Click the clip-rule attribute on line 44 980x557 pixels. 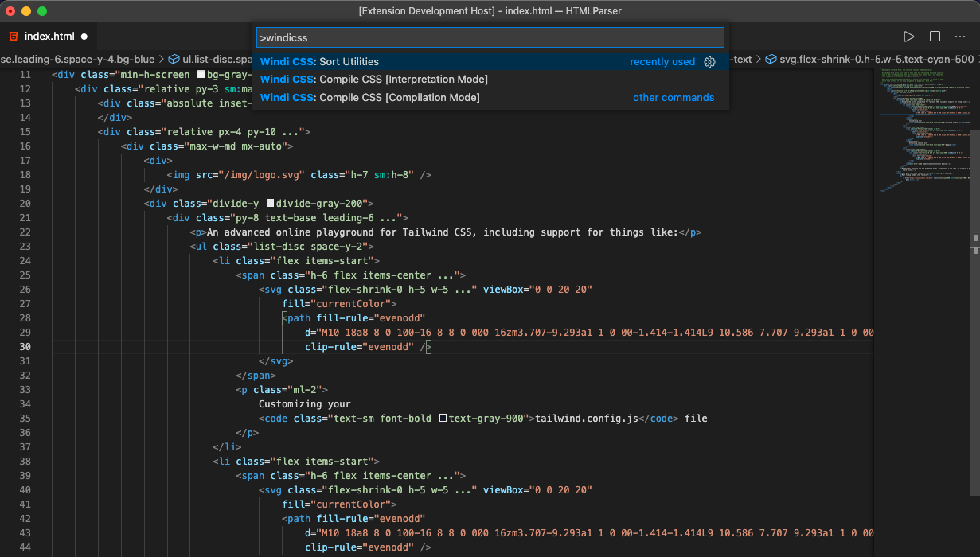point(359,547)
